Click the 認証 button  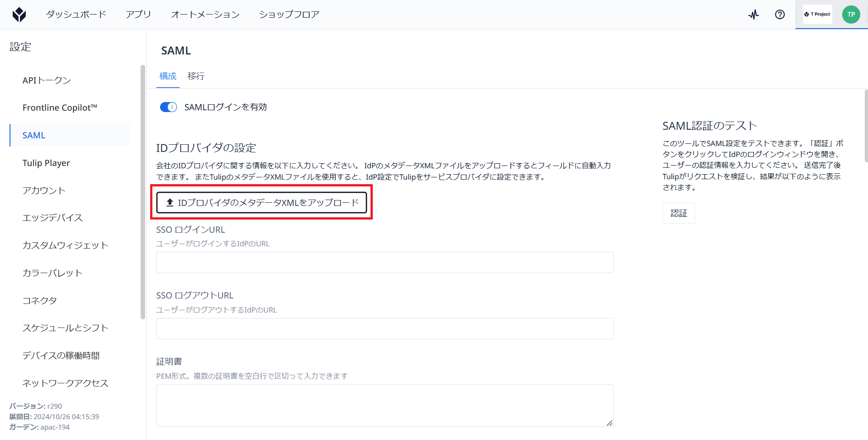[x=678, y=213]
